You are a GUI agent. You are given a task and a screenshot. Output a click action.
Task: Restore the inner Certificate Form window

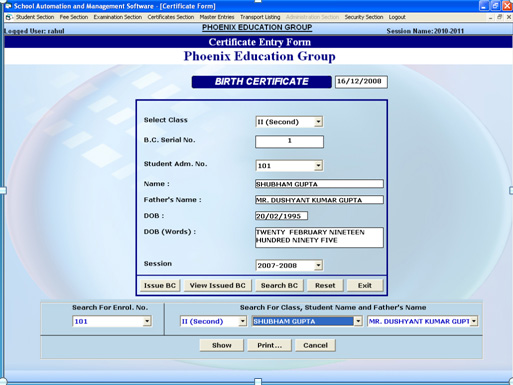pos(499,17)
